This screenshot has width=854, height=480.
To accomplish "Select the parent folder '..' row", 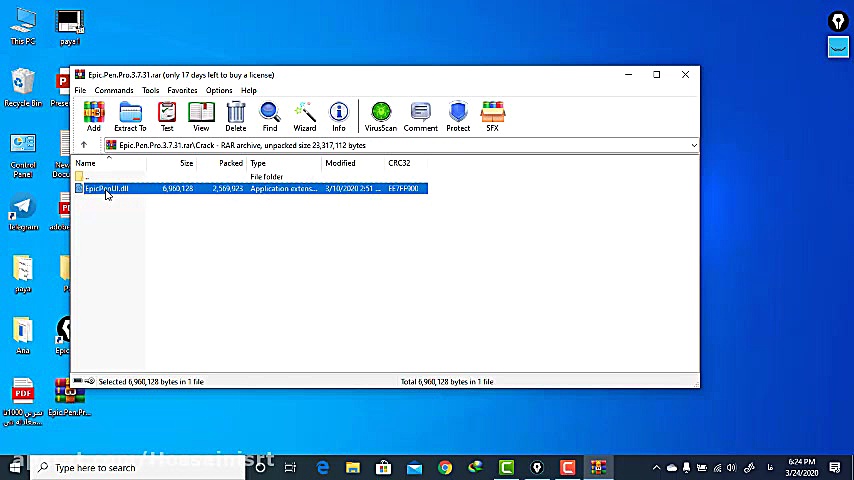I will 251,177.
